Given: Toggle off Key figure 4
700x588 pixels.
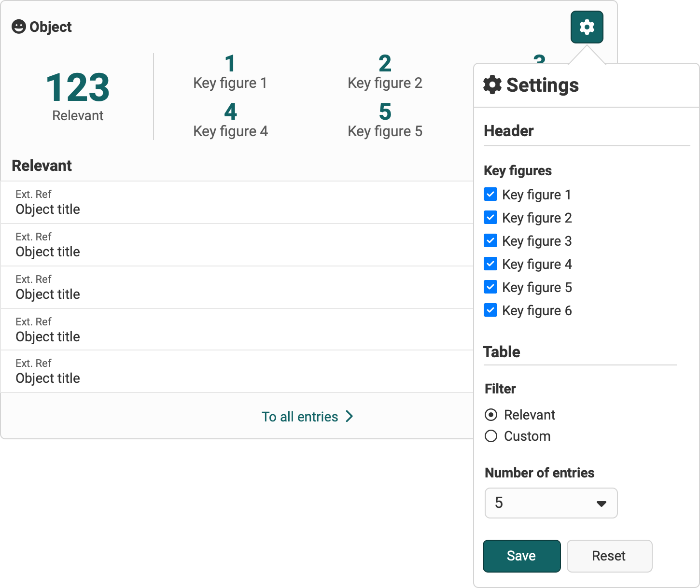Looking at the screenshot, I should (490, 264).
